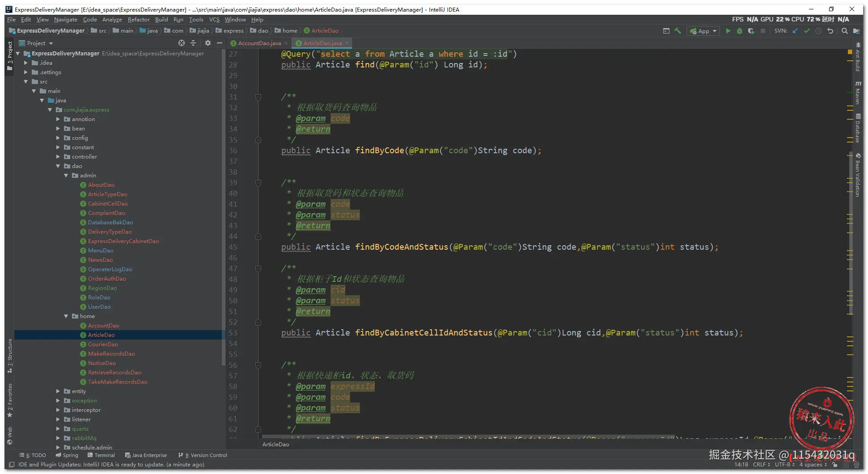Open the Refactor menu
Viewport: 868px width, 474px height.
(x=139, y=20)
